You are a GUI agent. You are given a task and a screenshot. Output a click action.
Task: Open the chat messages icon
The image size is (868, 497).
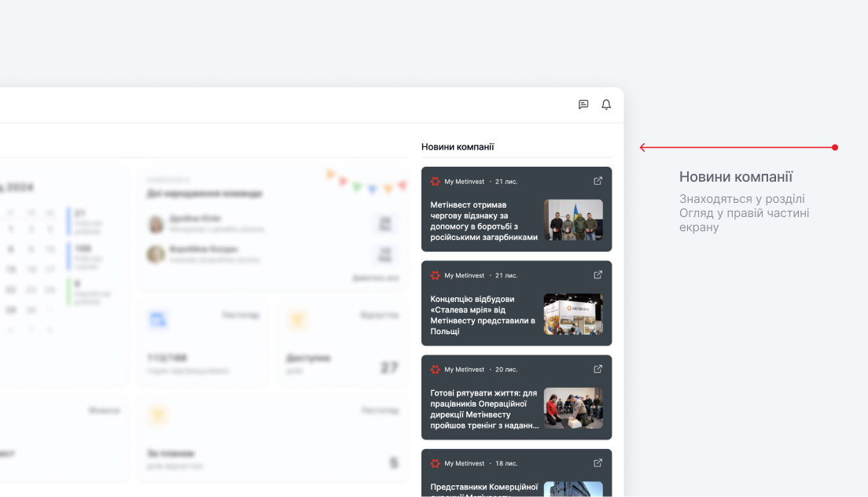pos(583,105)
